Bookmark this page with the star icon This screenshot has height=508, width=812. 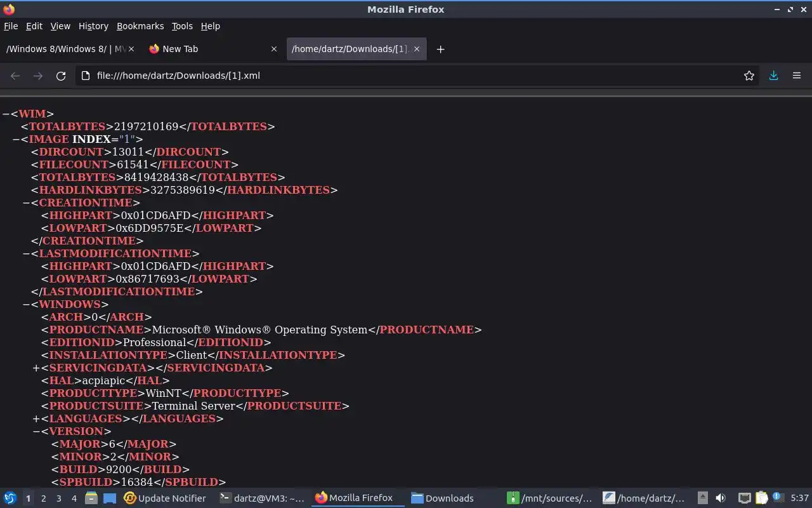coord(749,76)
